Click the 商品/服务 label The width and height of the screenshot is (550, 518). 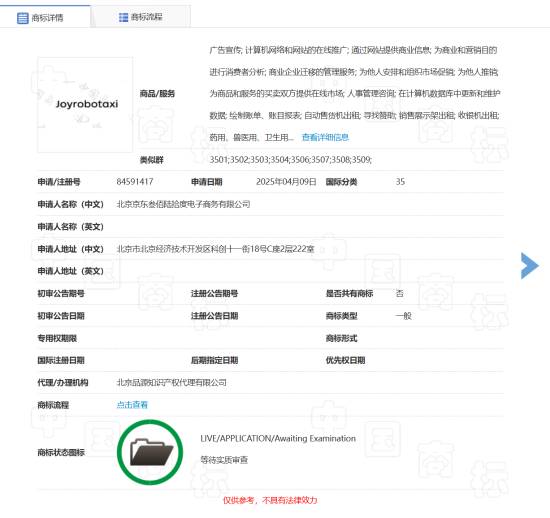coord(157,94)
